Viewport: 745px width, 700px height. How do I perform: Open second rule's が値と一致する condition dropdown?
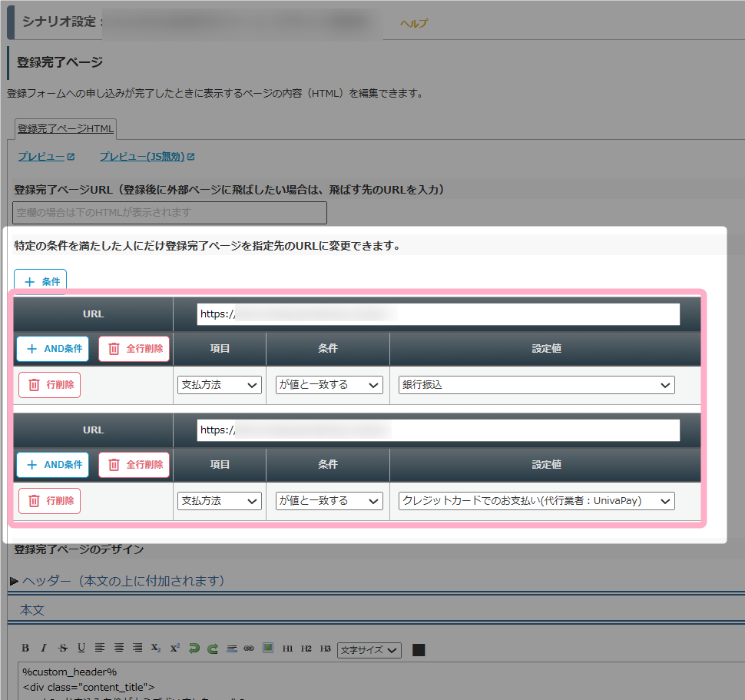pos(329,501)
